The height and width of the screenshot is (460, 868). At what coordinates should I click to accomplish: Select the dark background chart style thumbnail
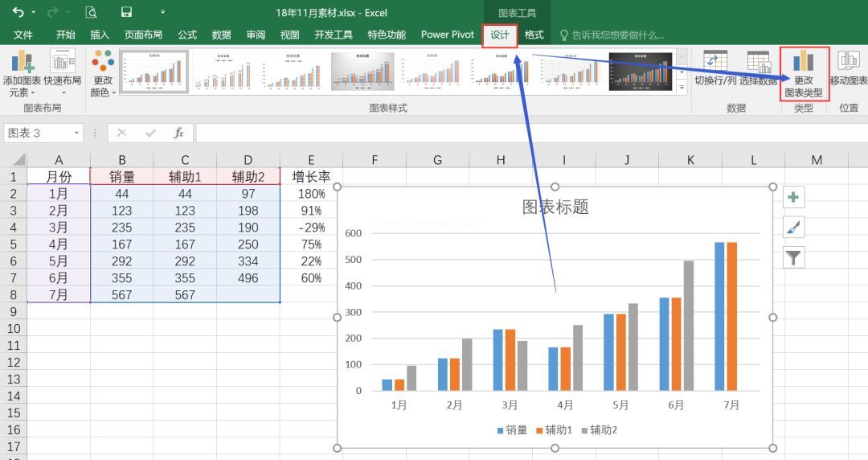pyautogui.click(x=640, y=71)
